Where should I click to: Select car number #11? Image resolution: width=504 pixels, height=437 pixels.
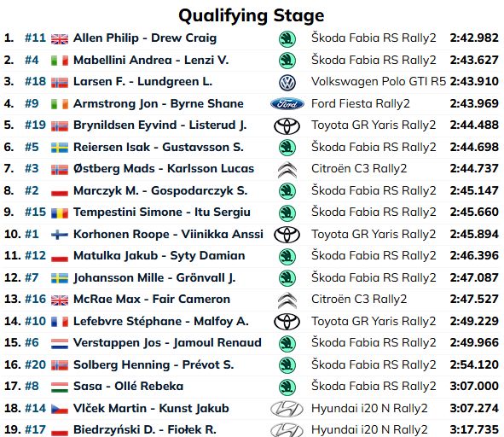pyautogui.click(x=35, y=38)
